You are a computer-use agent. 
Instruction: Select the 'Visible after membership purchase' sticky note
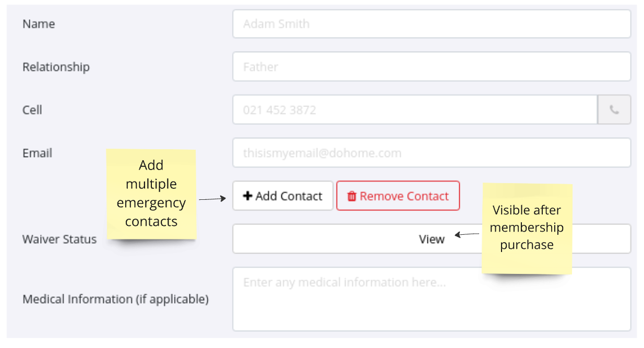tap(527, 228)
